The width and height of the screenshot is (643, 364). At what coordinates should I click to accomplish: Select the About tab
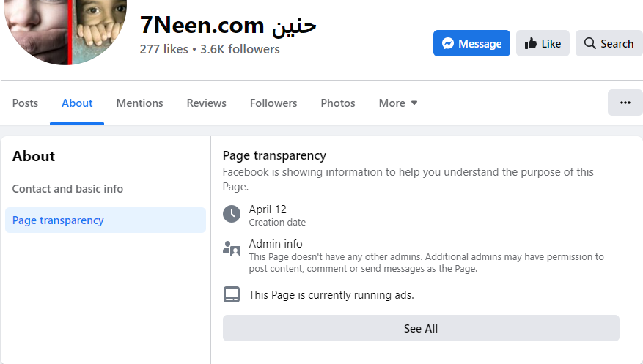tap(77, 103)
